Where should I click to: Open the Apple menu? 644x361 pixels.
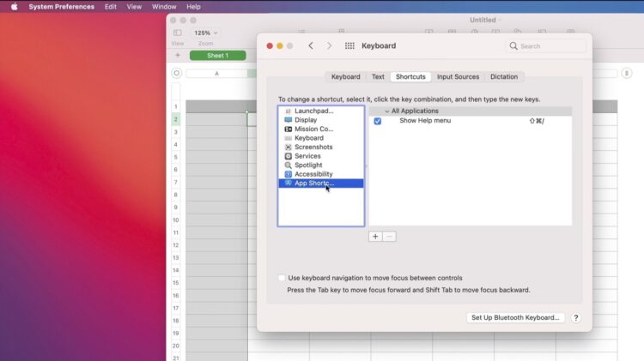tap(14, 7)
